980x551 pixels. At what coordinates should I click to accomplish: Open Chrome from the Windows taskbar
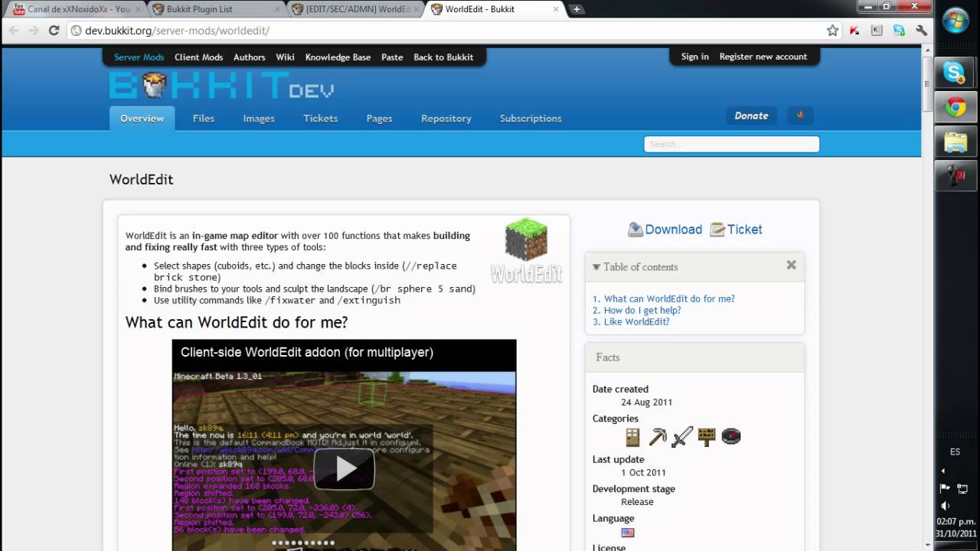[955, 108]
